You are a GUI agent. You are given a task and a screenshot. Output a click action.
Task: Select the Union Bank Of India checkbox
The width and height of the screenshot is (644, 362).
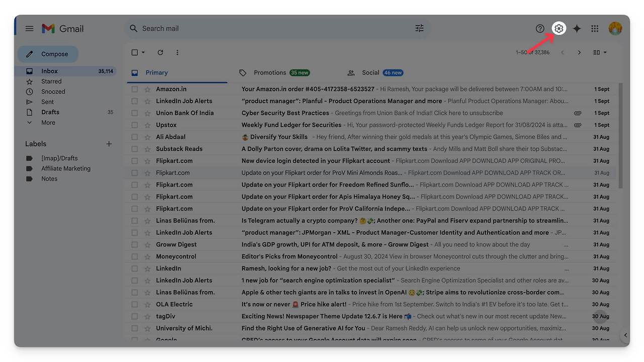tap(134, 113)
